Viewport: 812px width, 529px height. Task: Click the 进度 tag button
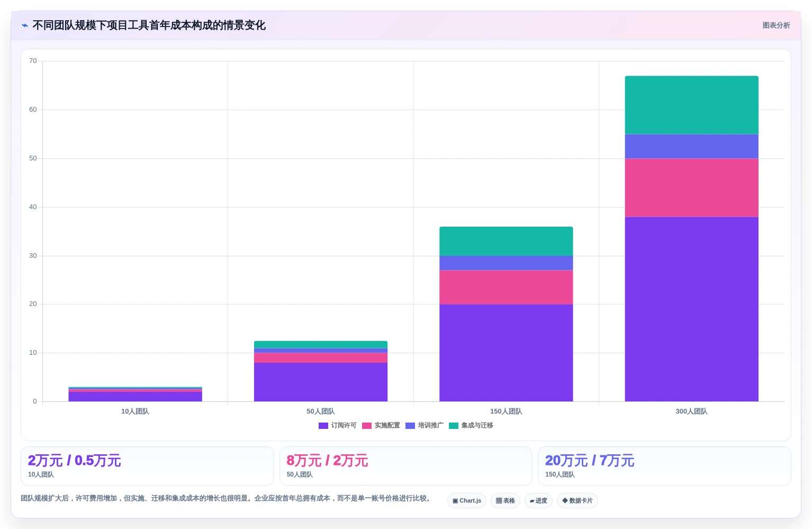(539, 501)
